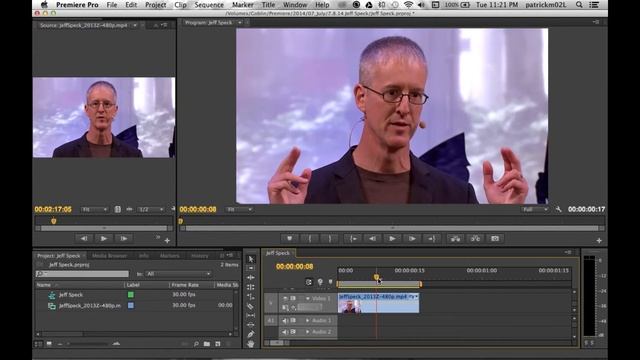The width and height of the screenshot is (640, 360).
Task: Open the Marker menu
Action: pyautogui.click(x=242, y=5)
